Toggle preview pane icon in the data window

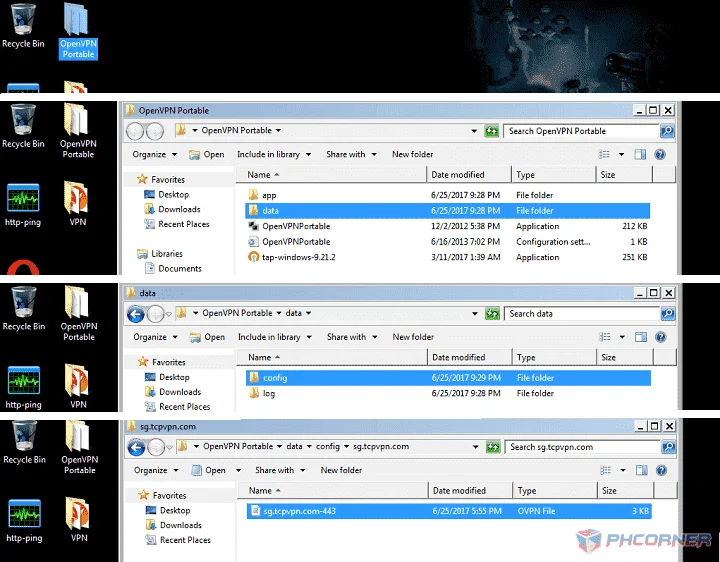pyautogui.click(x=641, y=337)
